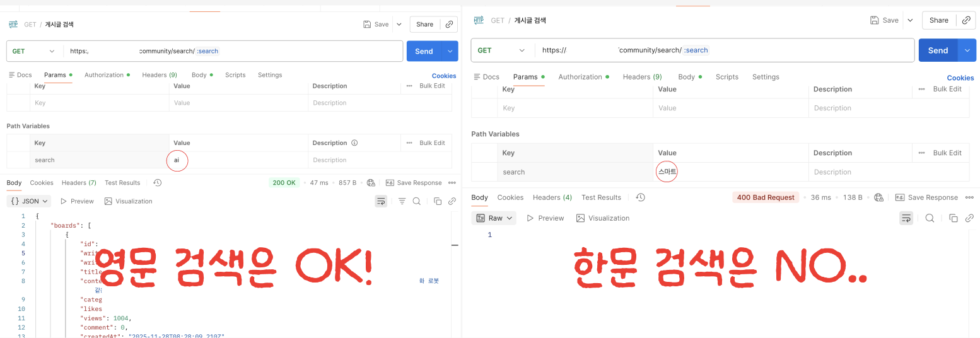Open response Headers (7) tab, left window
The width and height of the screenshot is (980, 338).
point(79,183)
